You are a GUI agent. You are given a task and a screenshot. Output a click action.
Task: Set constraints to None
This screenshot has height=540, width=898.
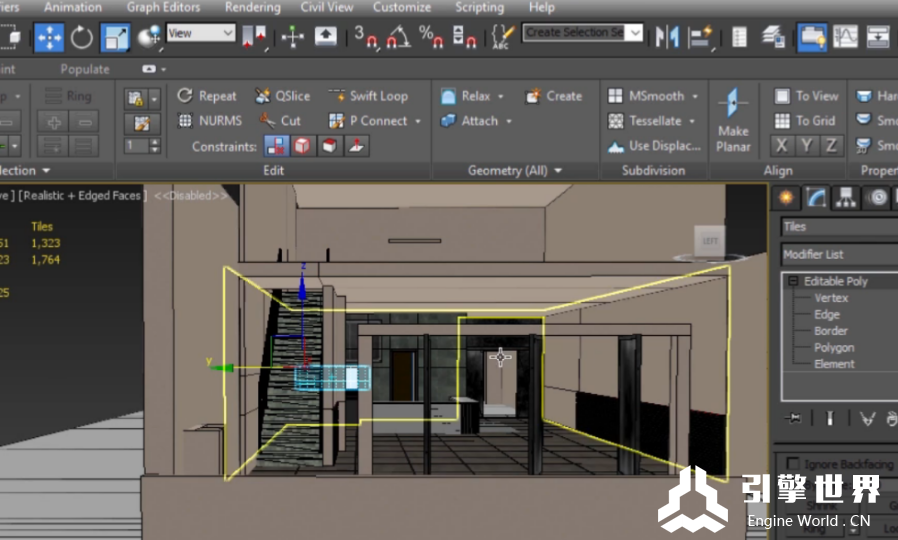click(274, 146)
